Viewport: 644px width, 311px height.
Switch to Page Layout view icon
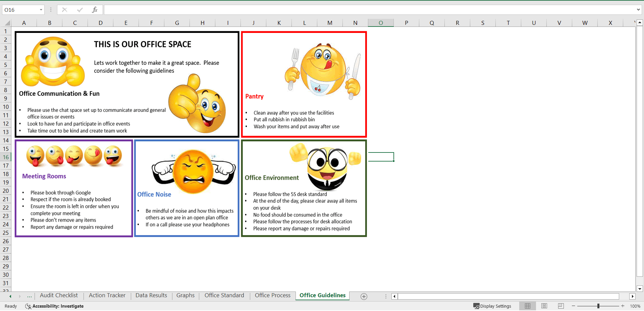click(544, 306)
